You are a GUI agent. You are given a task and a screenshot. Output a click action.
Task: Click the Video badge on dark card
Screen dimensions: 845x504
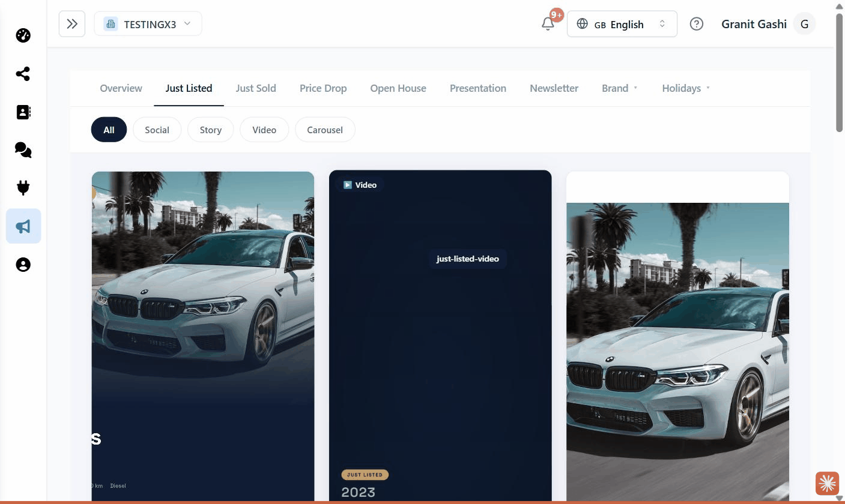click(x=360, y=185)
